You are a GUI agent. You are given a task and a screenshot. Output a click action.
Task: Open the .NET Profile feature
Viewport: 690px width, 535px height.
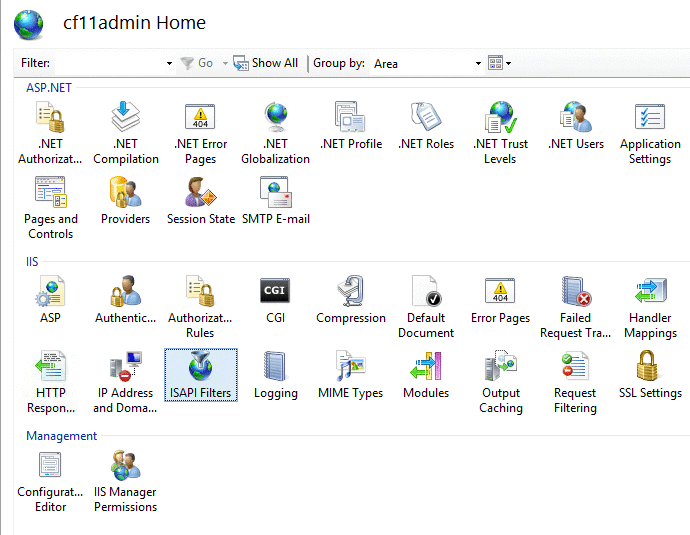351,126
